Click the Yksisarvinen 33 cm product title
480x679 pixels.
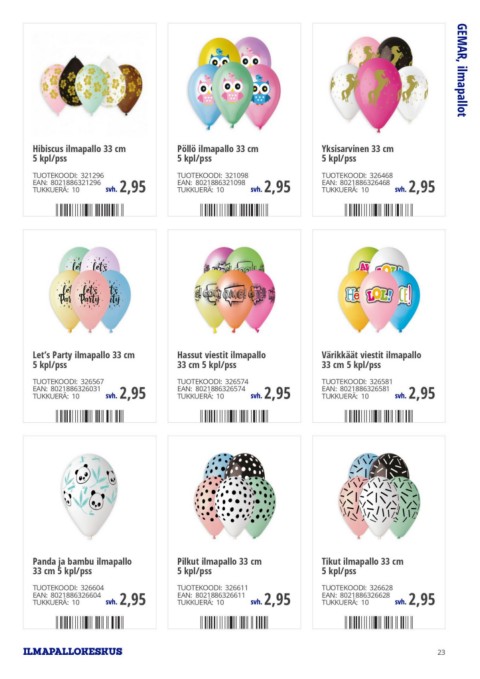click(357, 149)
